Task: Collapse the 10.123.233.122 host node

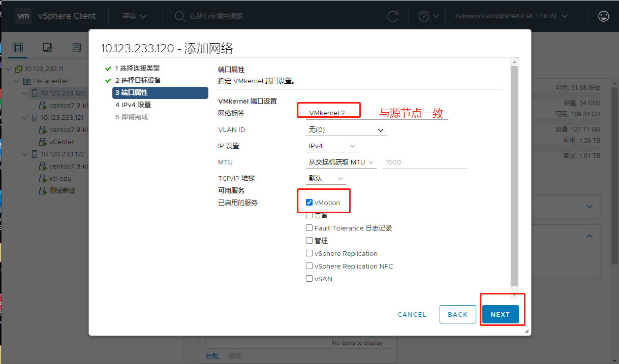Action: coord(25,154)
